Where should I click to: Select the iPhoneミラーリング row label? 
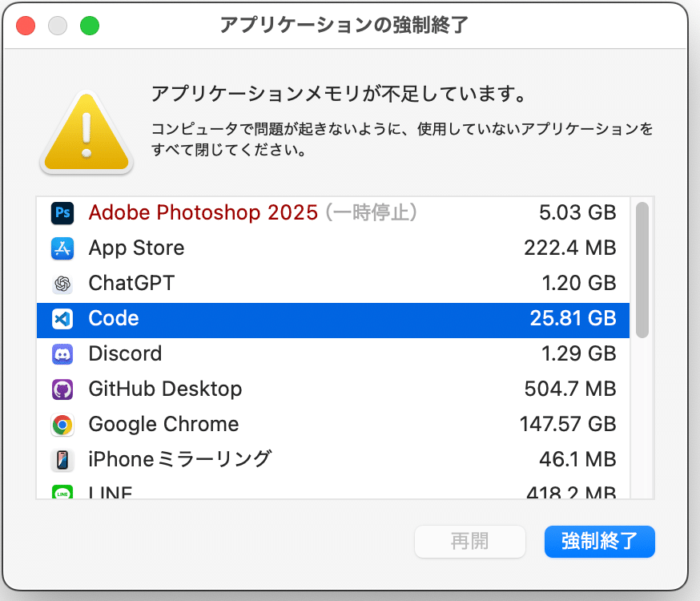click(x=180, y=459)
